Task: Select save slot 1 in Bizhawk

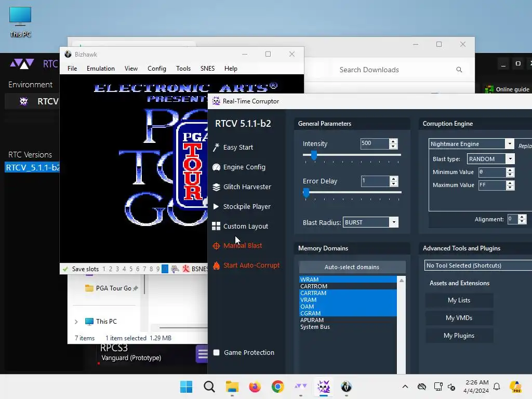Action: point(104,269)
